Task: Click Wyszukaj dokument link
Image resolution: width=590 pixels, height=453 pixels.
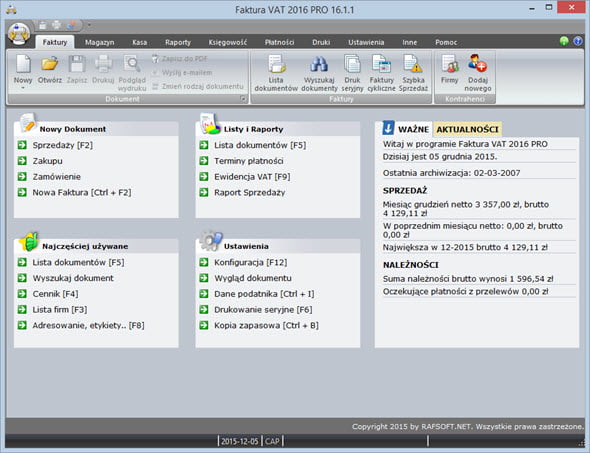Action: click(73, 278)
